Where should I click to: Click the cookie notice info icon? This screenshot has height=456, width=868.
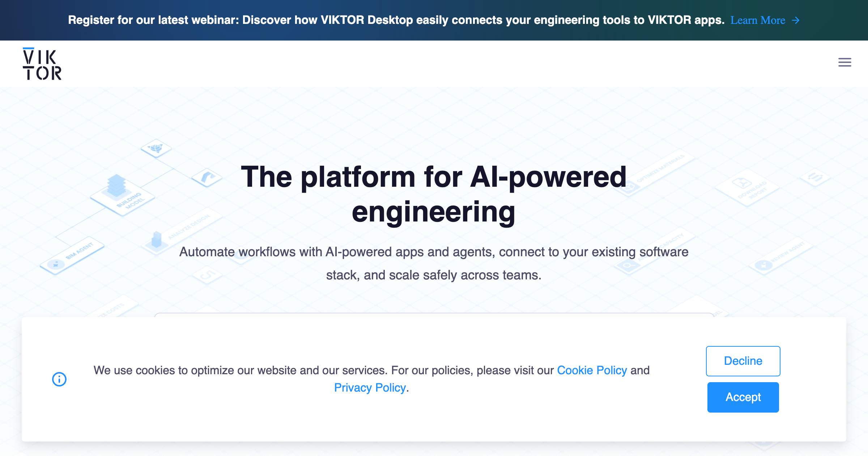pos(59,379)
